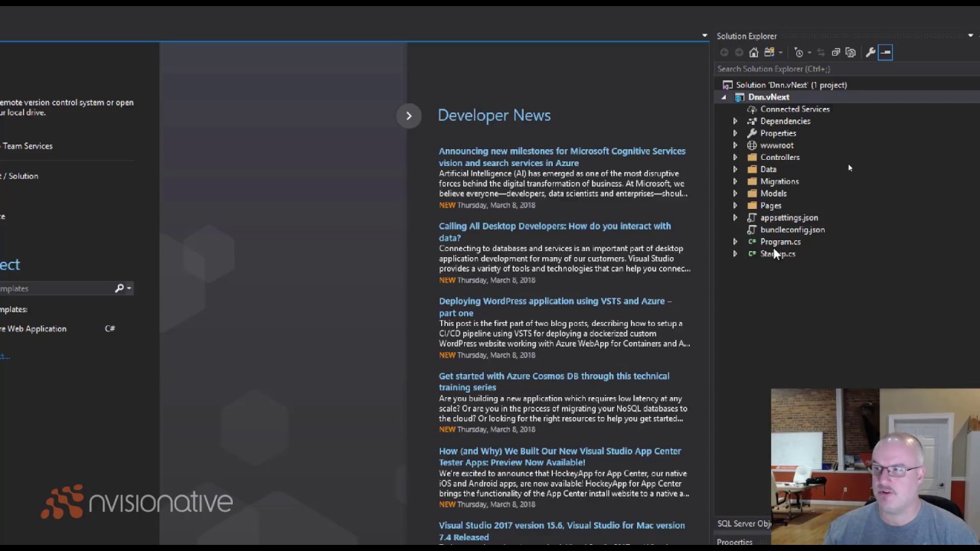980x551 pixels.
Task: Expand the Controllers folder
Action: pyautogui.click(x=735, y=158)
